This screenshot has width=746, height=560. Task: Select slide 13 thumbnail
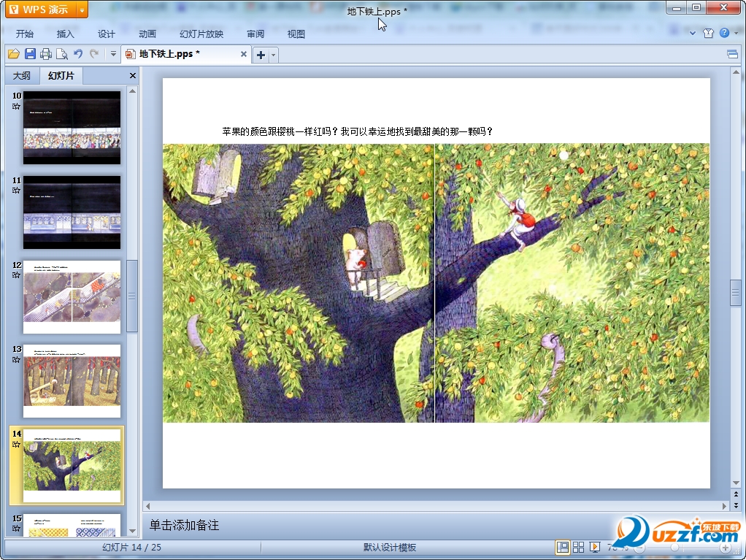click(72, 381)
